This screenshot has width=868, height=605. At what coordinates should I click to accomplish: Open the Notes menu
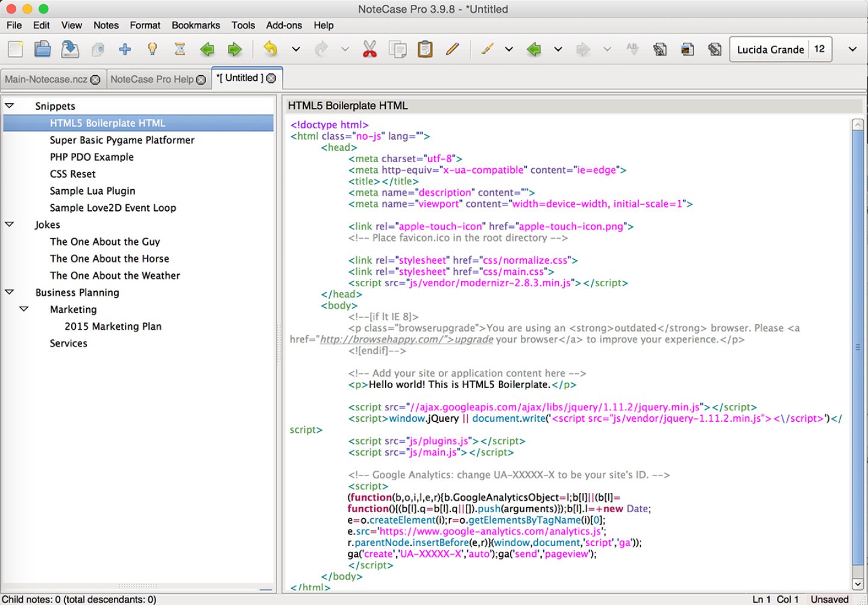coord(106,25)
